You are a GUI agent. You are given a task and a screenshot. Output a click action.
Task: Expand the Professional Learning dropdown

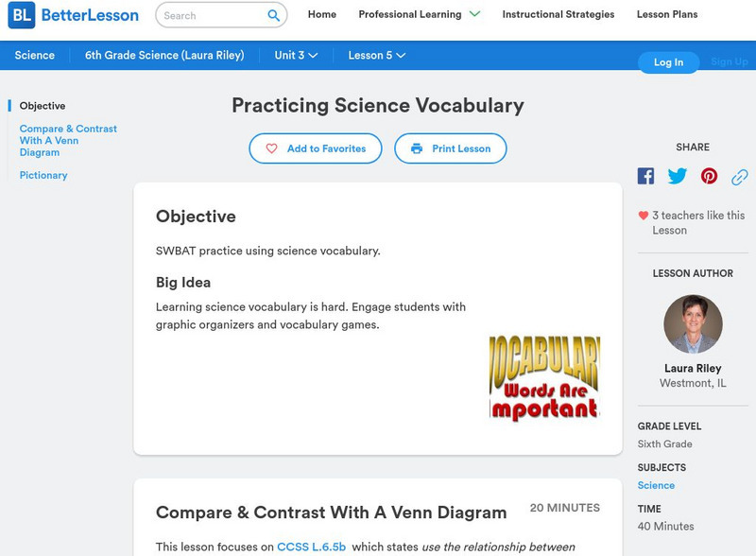click(474, 14)
